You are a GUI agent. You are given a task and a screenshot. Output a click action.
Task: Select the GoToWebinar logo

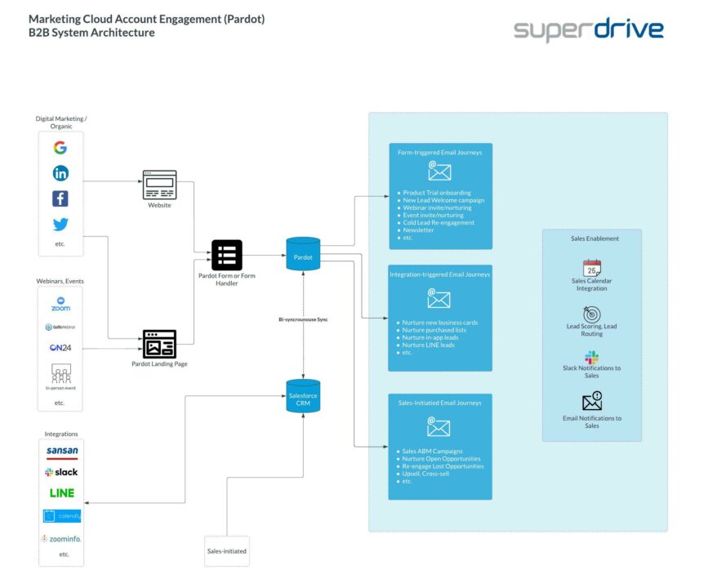click(x=60, y=326)
